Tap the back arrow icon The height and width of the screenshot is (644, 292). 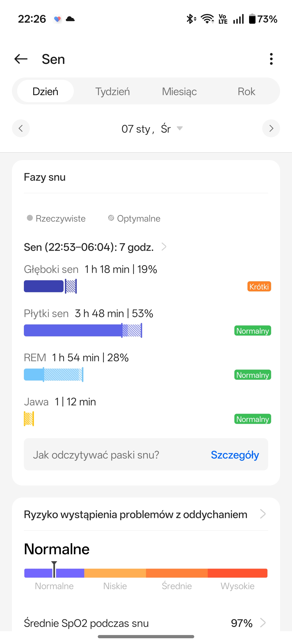tap(21, 59)
